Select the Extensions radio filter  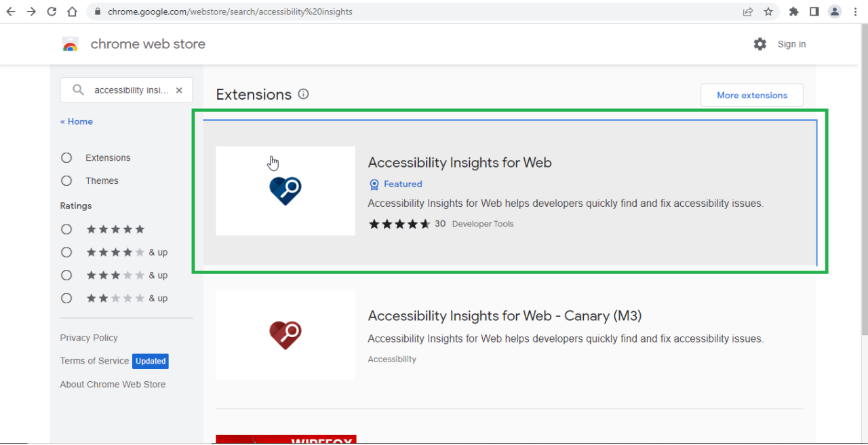point(66,158)
